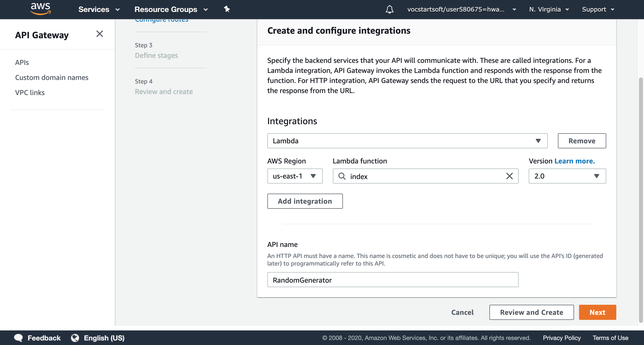
Task: Open the Services menu
Action: pyautogui.click(x=99, y=10)
